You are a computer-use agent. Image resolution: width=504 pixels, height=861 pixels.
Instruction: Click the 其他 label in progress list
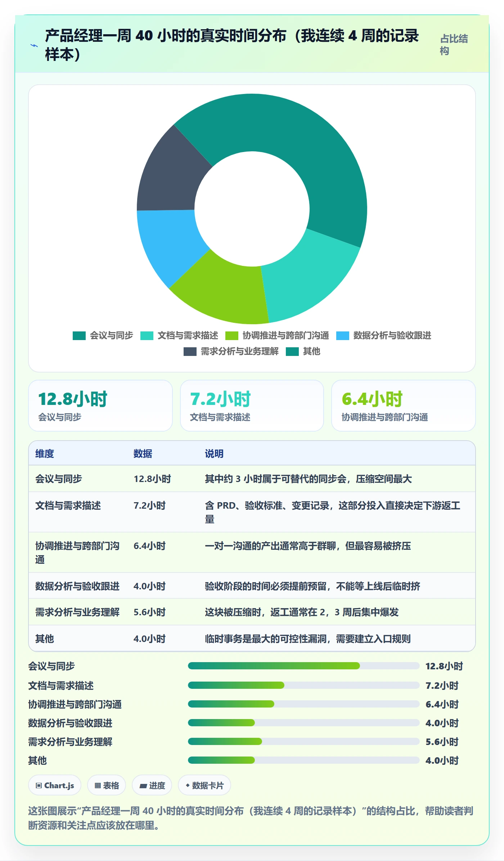(37, 760)
